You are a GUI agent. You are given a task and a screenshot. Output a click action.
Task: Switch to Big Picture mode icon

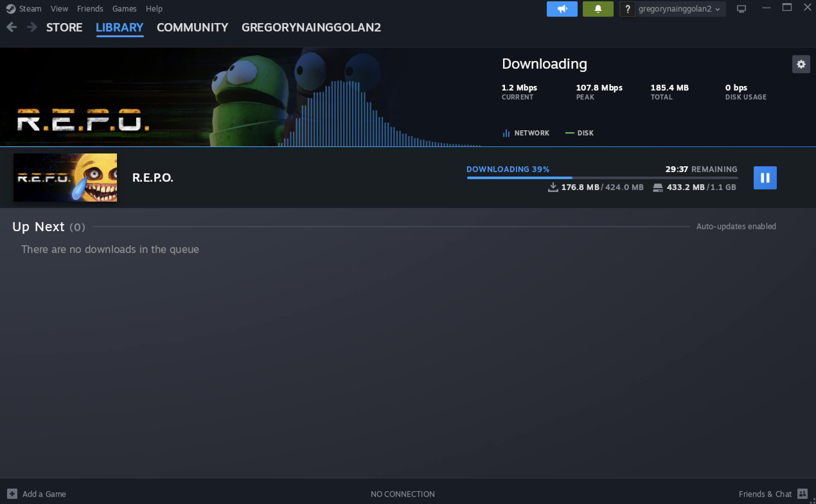pyautogui.click(x=741, y=9)
